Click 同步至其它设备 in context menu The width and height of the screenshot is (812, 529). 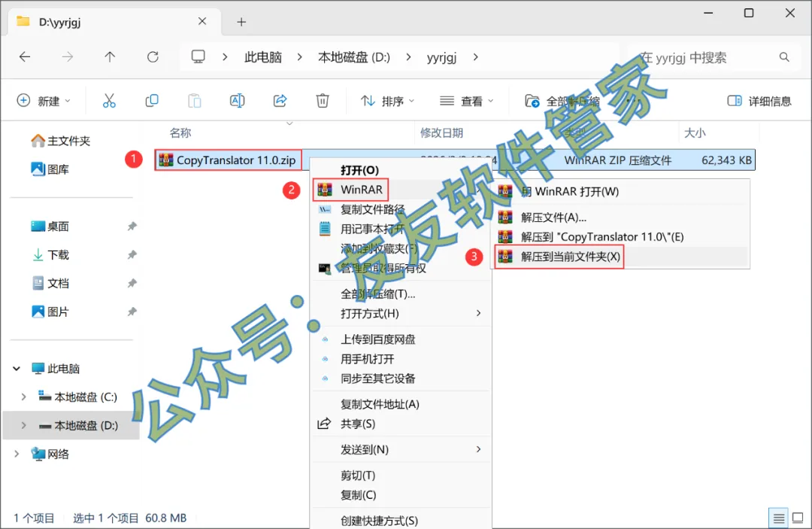[401, 379]
